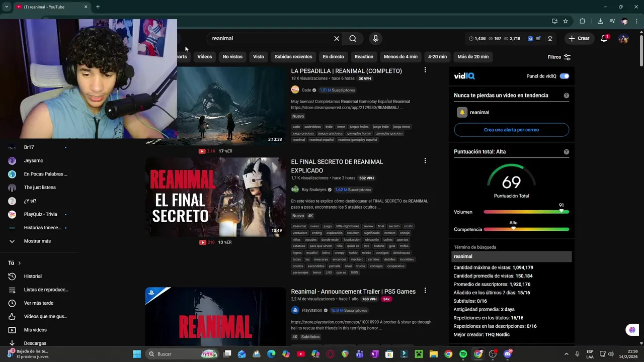Screen dimensions: 644x362
Task: Start voice search with the microphone icon
Action: [375, 38]
